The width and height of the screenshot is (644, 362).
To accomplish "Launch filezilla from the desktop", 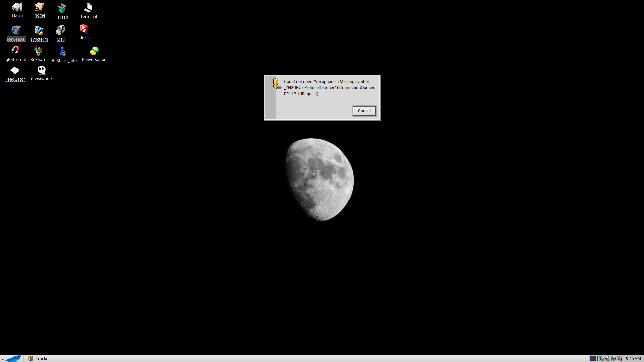I will pyautogui.click(x=85, y=29).
